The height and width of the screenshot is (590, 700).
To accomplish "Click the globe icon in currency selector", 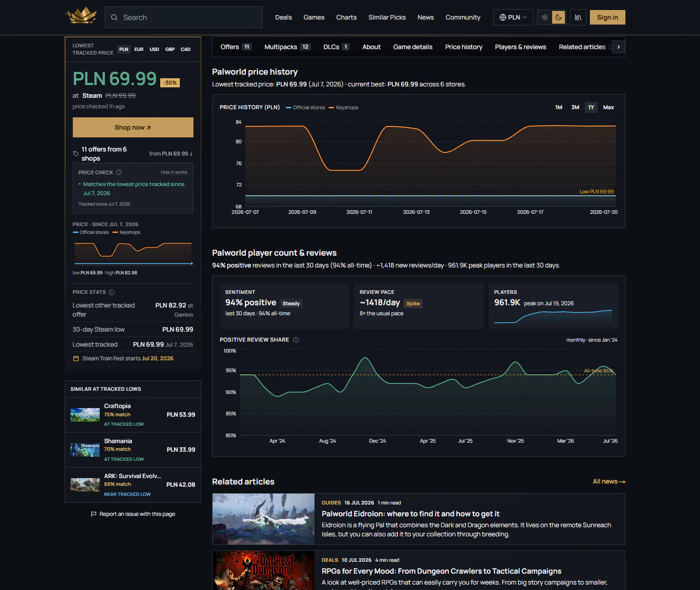I will pyautogui.click(x=503, y=17).
